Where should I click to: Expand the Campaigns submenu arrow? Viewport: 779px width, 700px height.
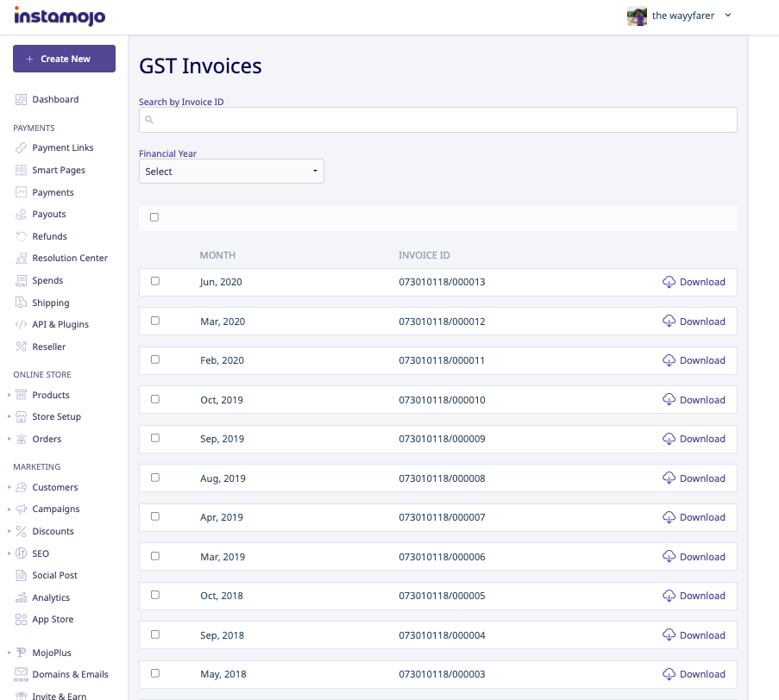pos(9,509)
